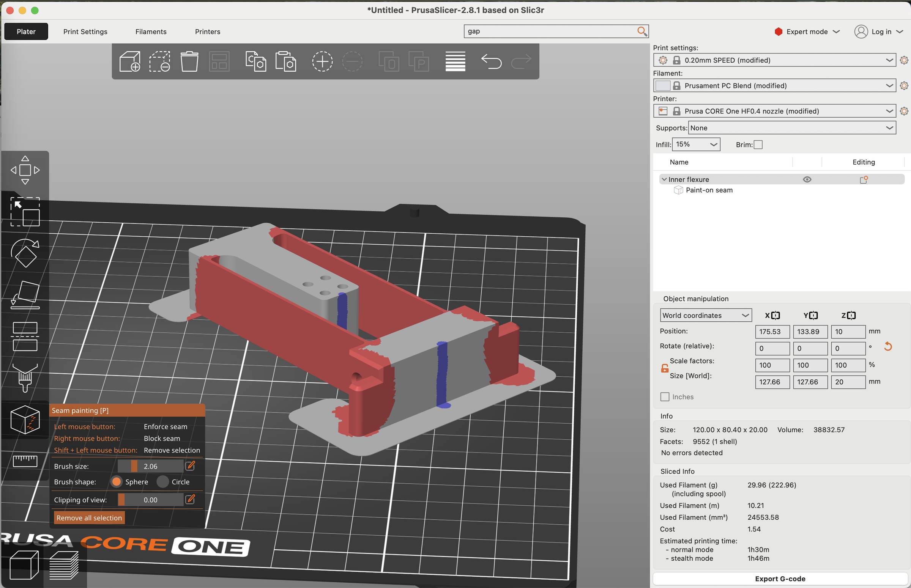This screenshot has height=588, width=911.
Task: Open the Supports dropdown
Action: (x=792, y=128)
